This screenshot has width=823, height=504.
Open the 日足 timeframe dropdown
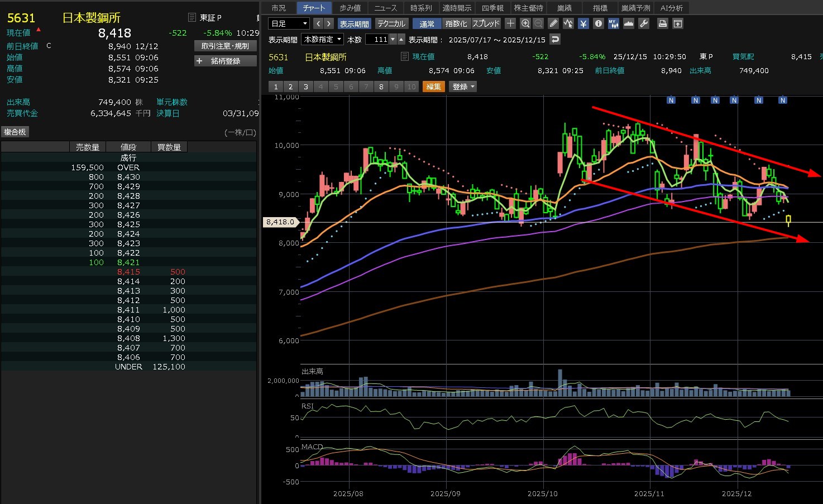coord(289,23)
